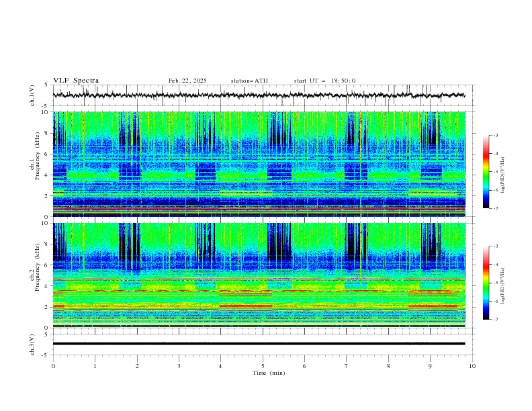Click the "-3" label on ch.2 color bar

(496, 246)
